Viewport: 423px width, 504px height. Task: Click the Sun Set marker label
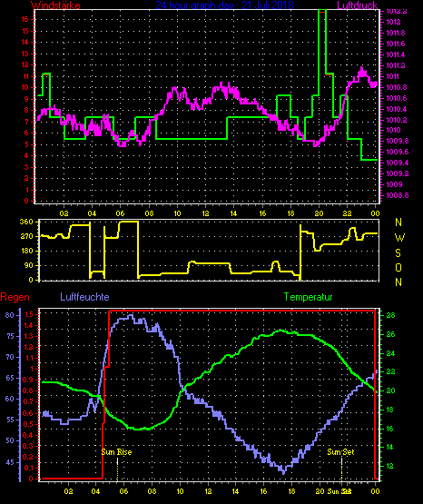click(x=340, y=452)
